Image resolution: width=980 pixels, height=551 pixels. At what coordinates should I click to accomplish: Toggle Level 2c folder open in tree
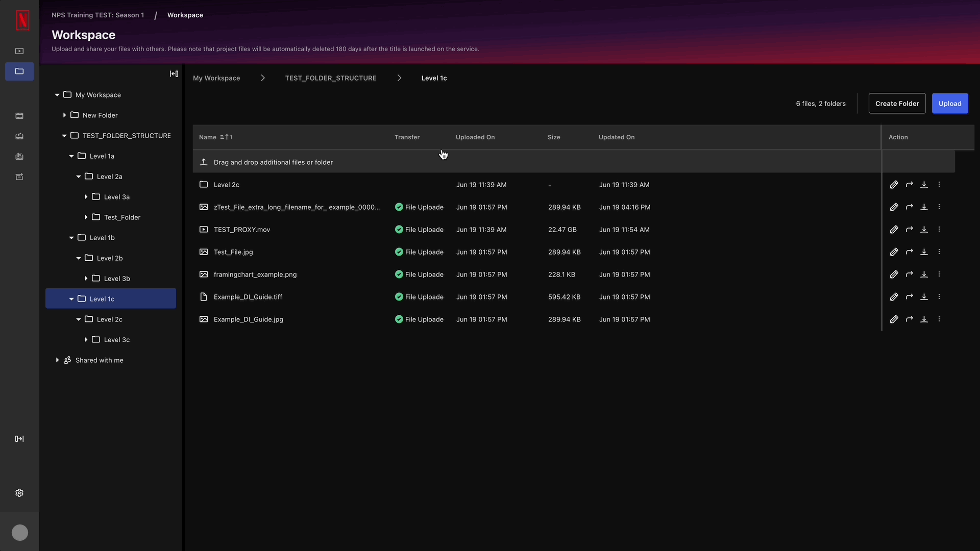coord(79,319)
